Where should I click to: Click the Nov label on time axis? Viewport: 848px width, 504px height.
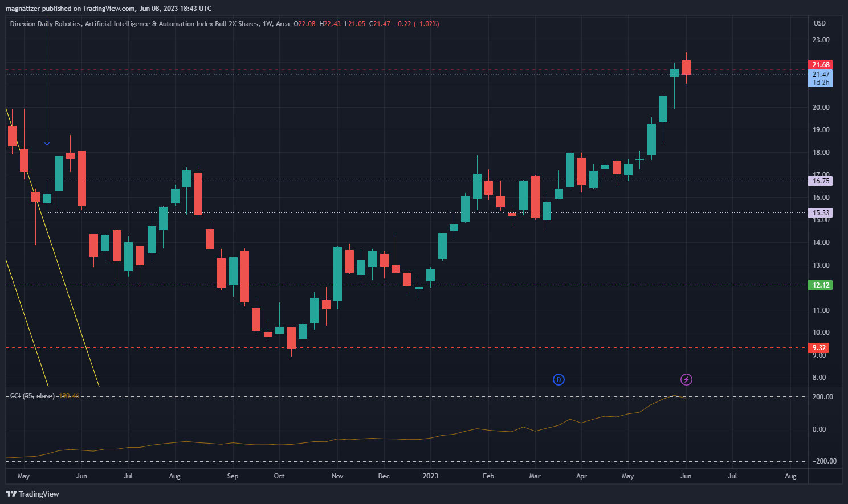337,476
